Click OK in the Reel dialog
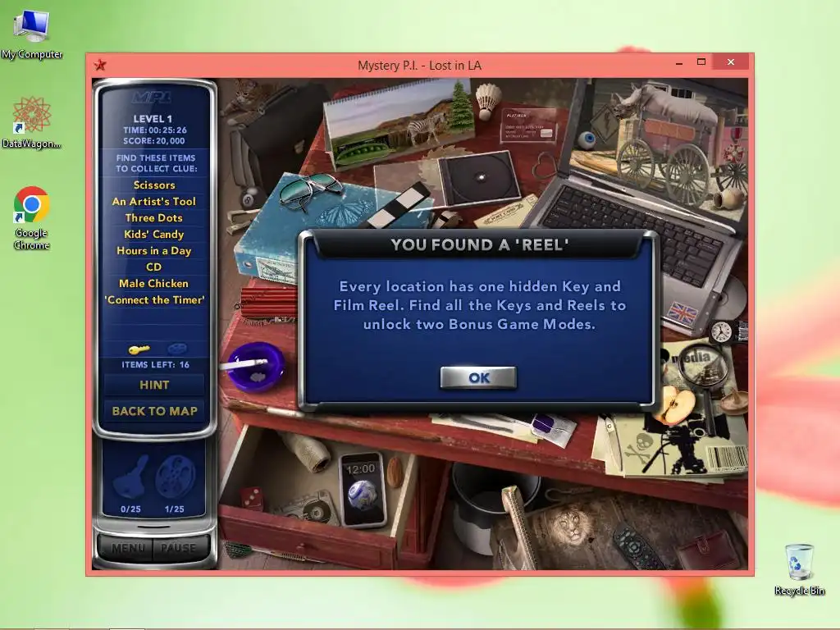 tap(478, 377)
